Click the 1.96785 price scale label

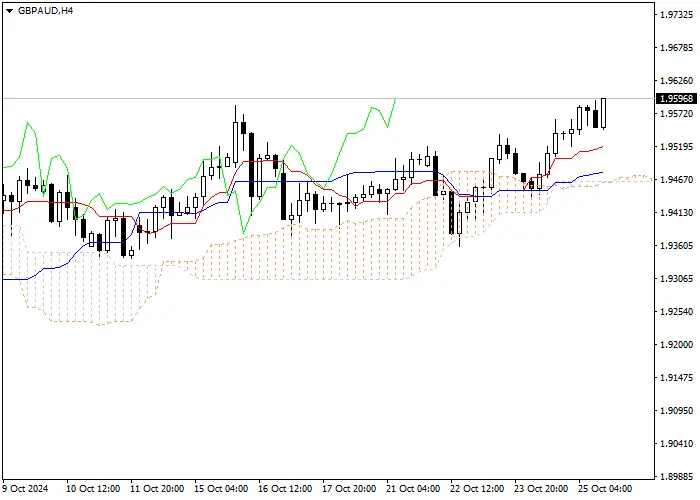(x=677, y=48)
